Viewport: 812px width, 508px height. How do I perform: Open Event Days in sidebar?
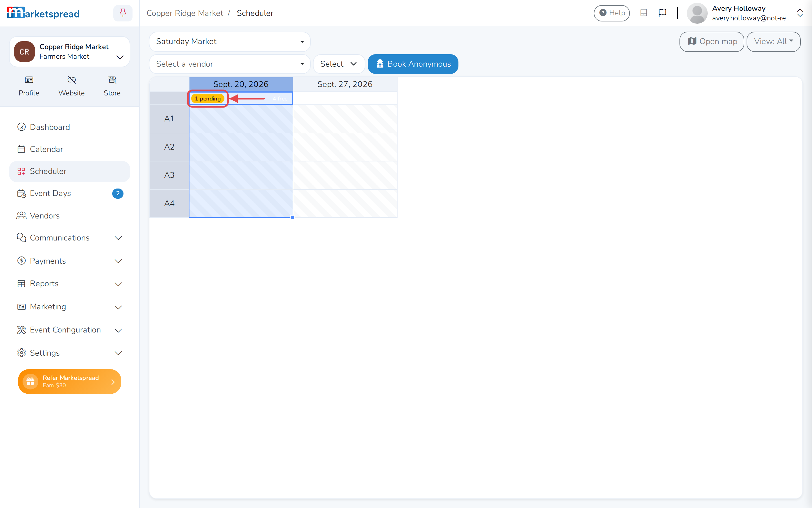69,194
